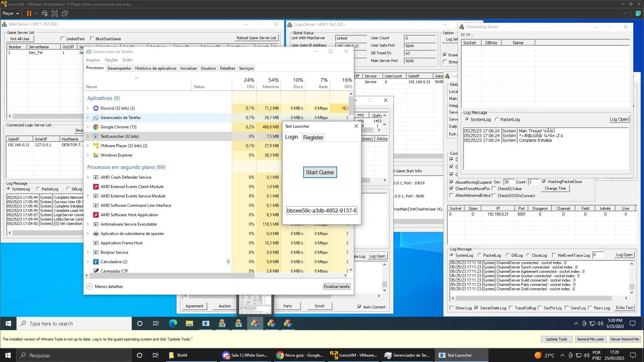Viewport: 644px width, 362px height.
Task: Expand the Google Chrome process group
Action: point(88,127)
